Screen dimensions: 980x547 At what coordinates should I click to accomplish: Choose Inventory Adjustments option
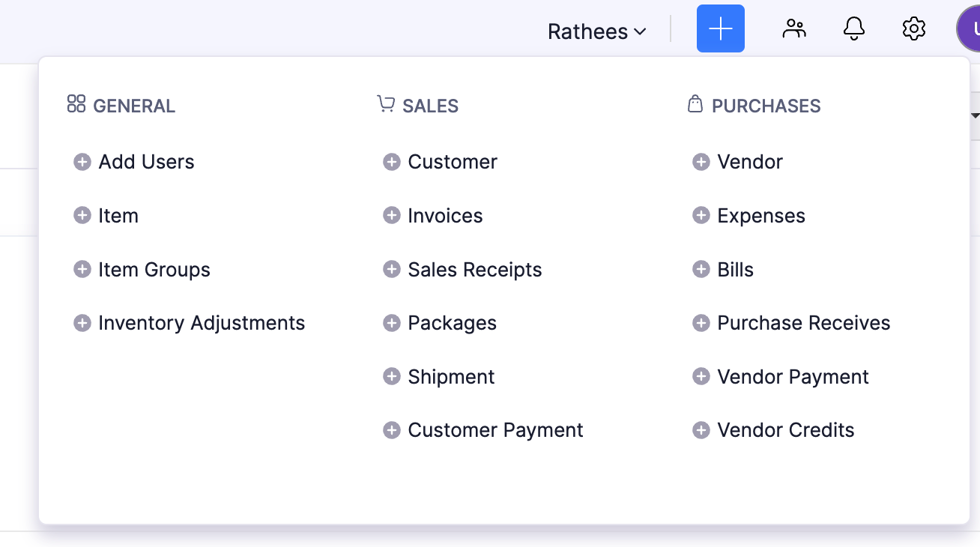point(201,323)
